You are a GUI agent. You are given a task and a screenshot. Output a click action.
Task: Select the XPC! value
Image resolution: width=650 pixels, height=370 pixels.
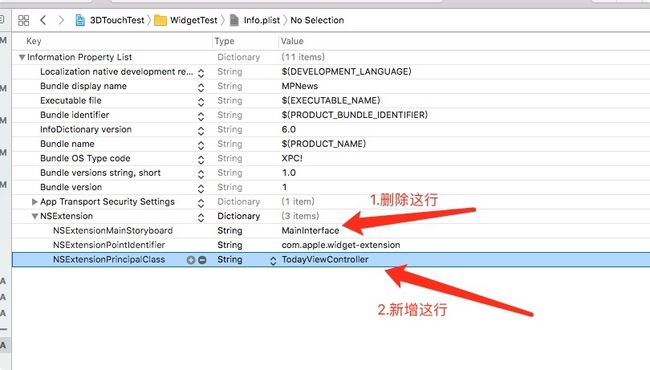[292, 158]
